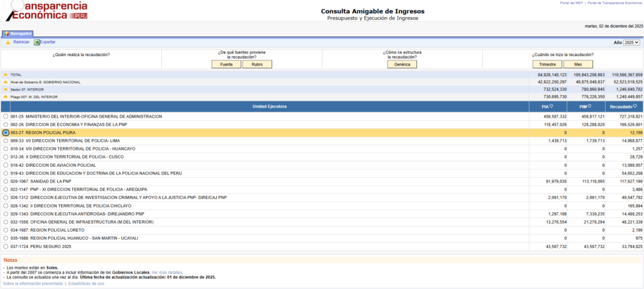Screen dimensions: 644x289
Task: Click the sort icon in PIM header
Action: 591,106
